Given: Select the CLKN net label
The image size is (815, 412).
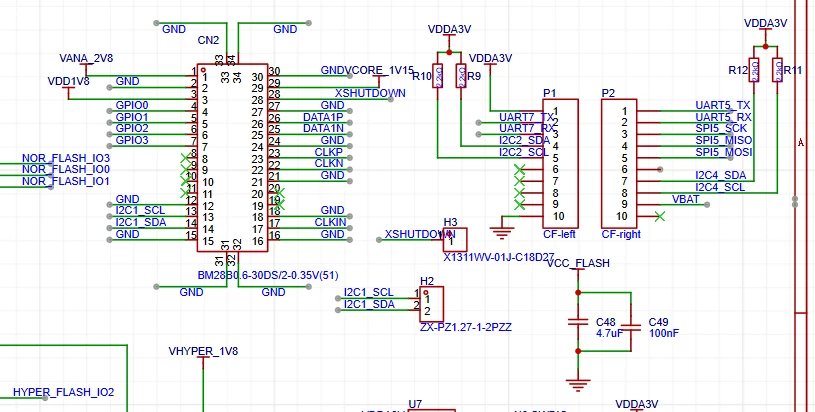Looking at the screenshot, I should pos(328,163).
